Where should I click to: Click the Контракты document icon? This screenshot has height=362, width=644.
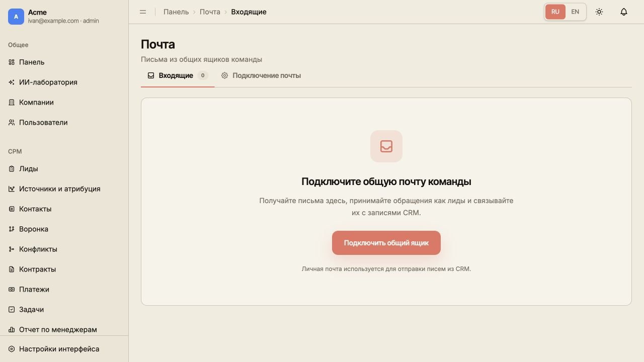click(12, 269)
